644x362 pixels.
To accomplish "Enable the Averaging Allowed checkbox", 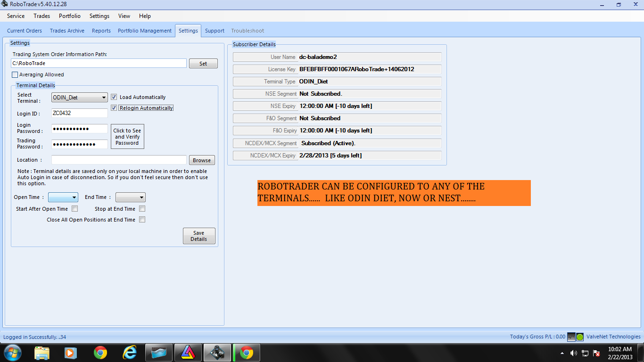I will click(x=15, y=74).
